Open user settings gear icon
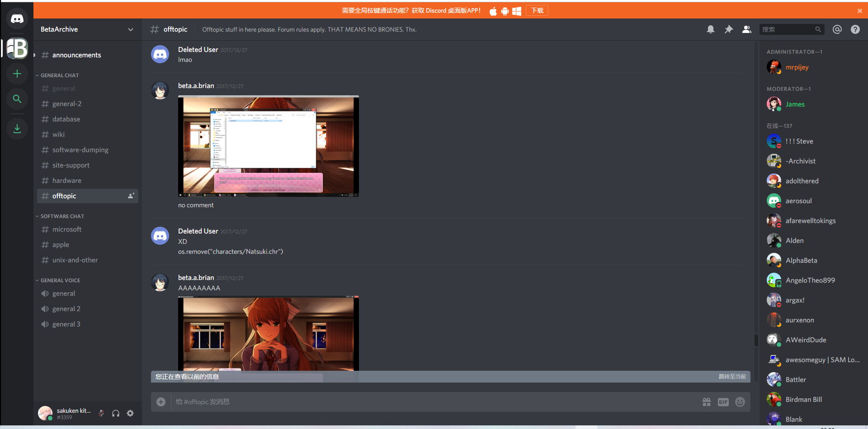Image resolution: width=868 pixels, height=429 pixels. coord(130,413)
